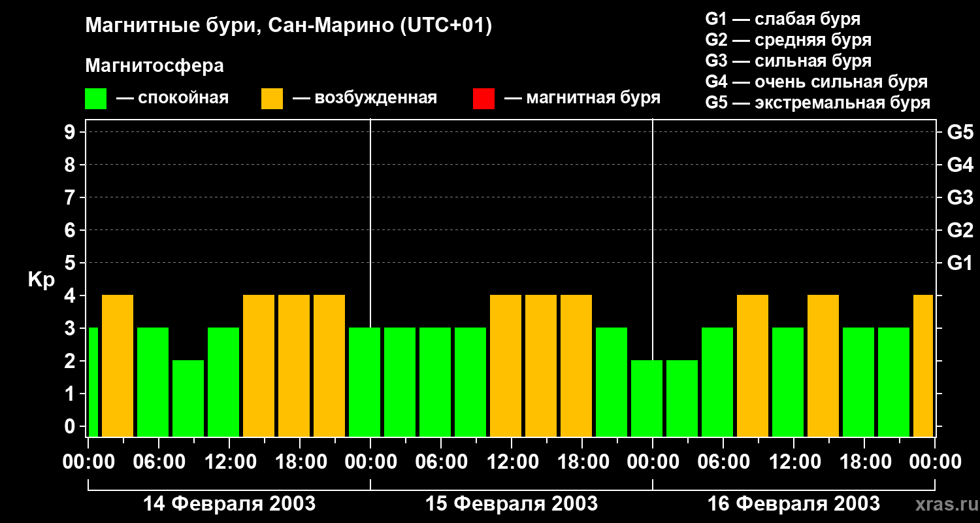The width and height of the screenshot is (980, 523).
Task: Click the line 'G5 — экстремальная буря'
Action: pos(818,103)
